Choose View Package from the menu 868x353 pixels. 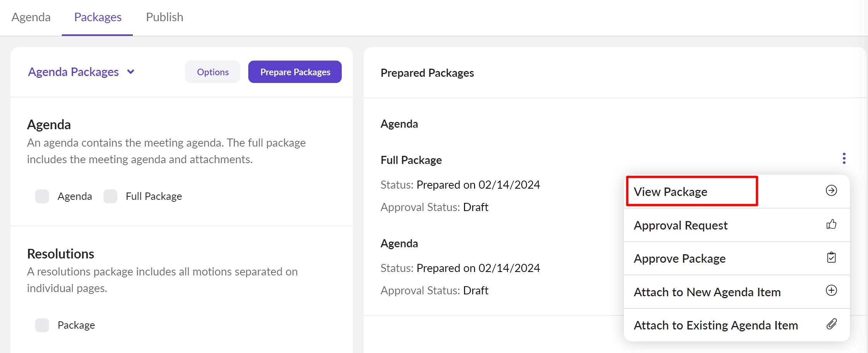[670, 192]
